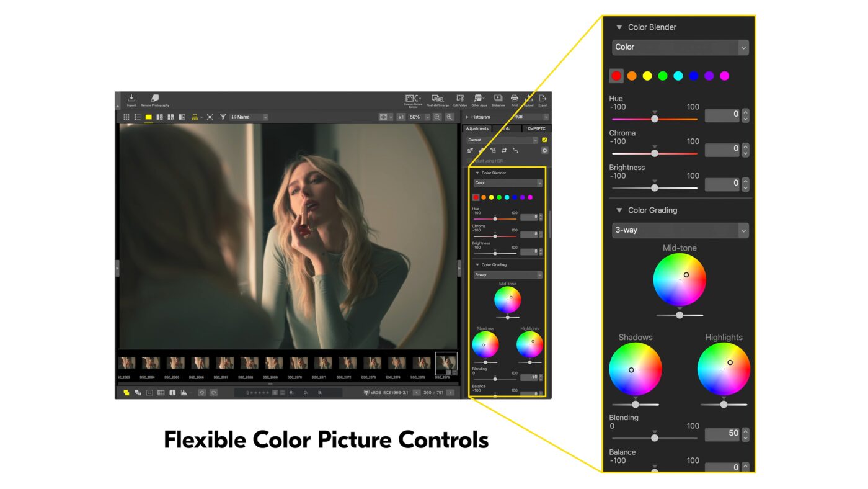
Task: Open the Pixel shift merge tool
Action: [x=438, y=100]
